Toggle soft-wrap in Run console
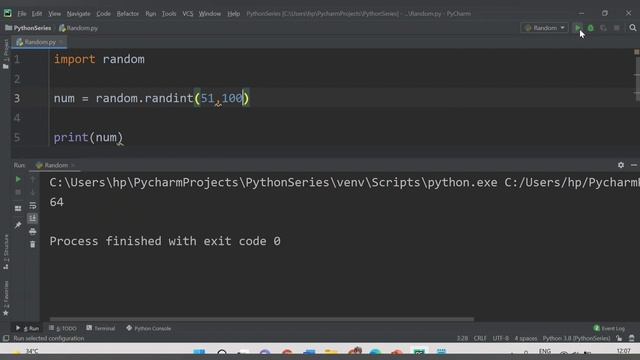This screenshot has width=640, height=360. click(33, 206)
